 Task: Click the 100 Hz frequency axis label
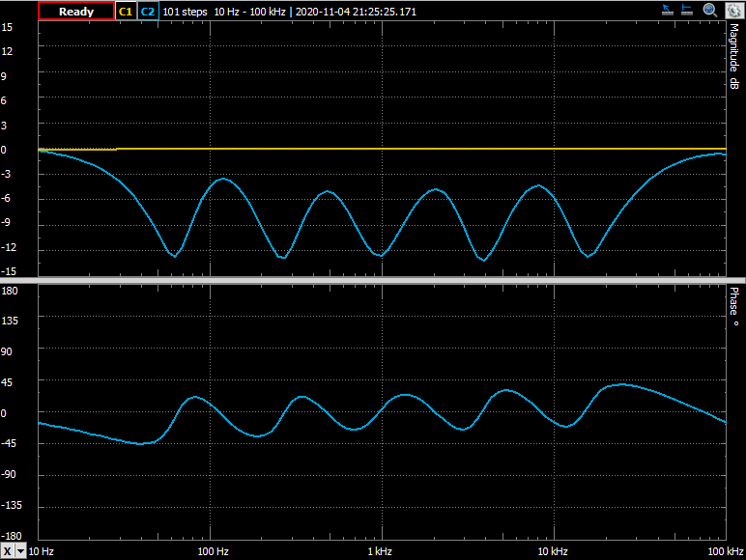tap(213, 551)
